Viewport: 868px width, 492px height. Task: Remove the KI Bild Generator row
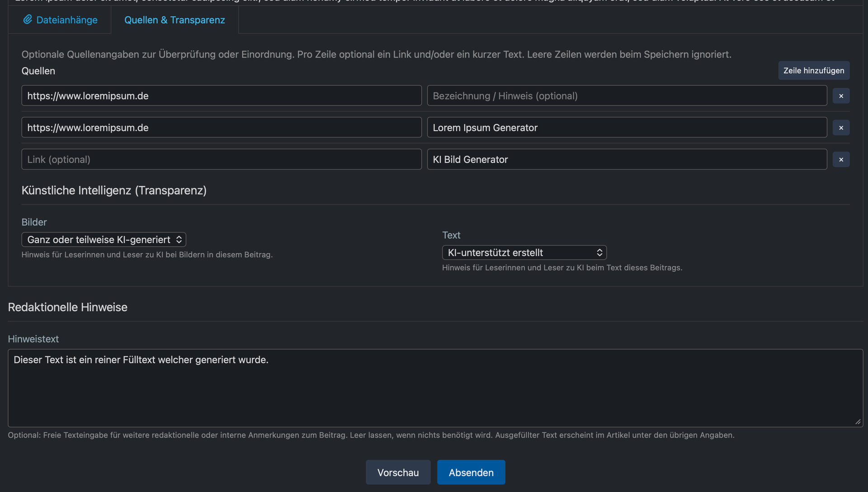[x=841, y=160]
